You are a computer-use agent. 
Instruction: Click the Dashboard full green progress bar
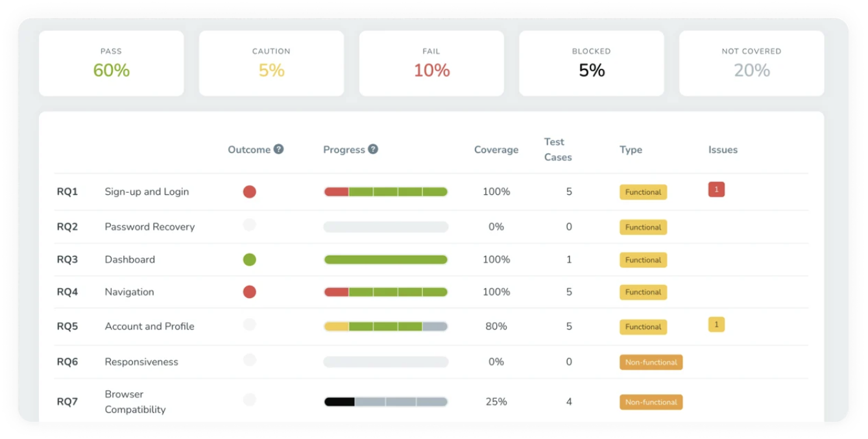(x=386, y=260)
